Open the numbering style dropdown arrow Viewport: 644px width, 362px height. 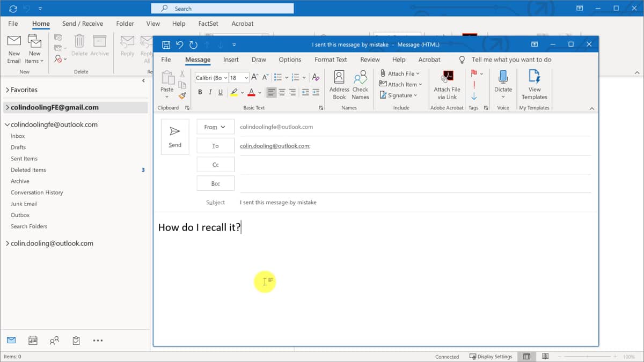click(x=304, y=77)
